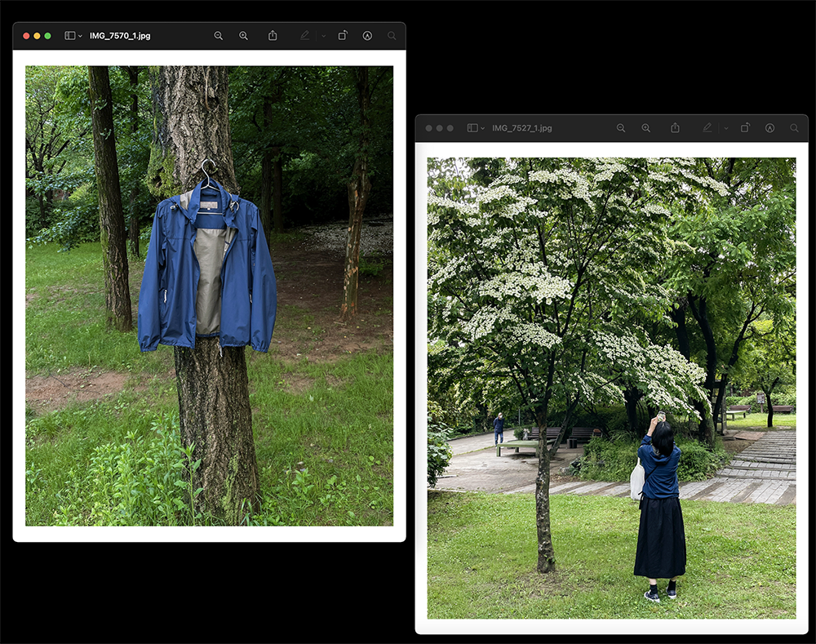Screen dimensions: 816x644
Task: Zoom in on the IMG_7527_1.jpg photo
Action: 646,128
